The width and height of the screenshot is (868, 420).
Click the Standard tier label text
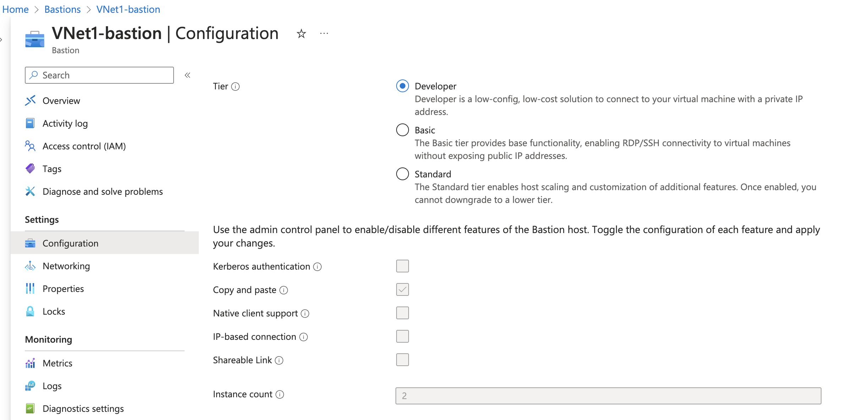coord(433,174)
